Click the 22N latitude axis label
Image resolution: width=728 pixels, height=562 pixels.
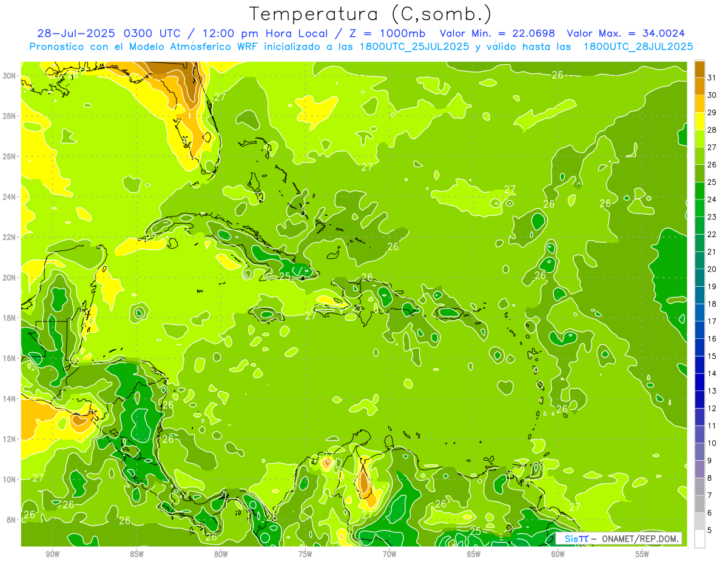pos(10,237)
